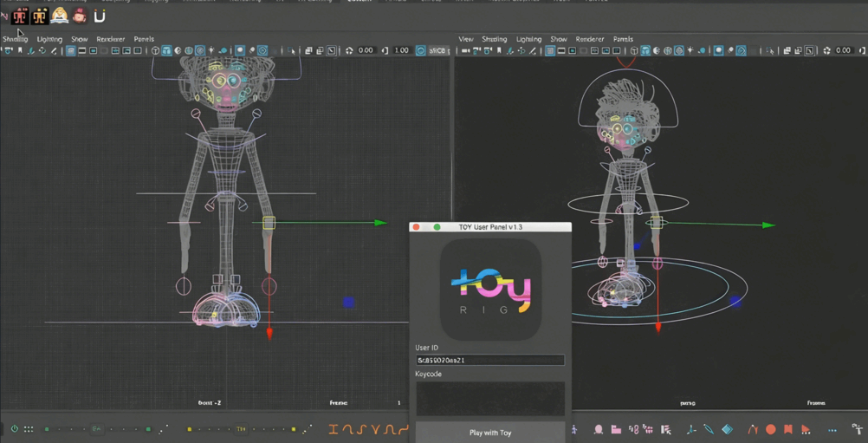Toggle X-ray display in front view toolbar
The height and width of the screenshot is (443, 868).
click(x=309, y=50)
